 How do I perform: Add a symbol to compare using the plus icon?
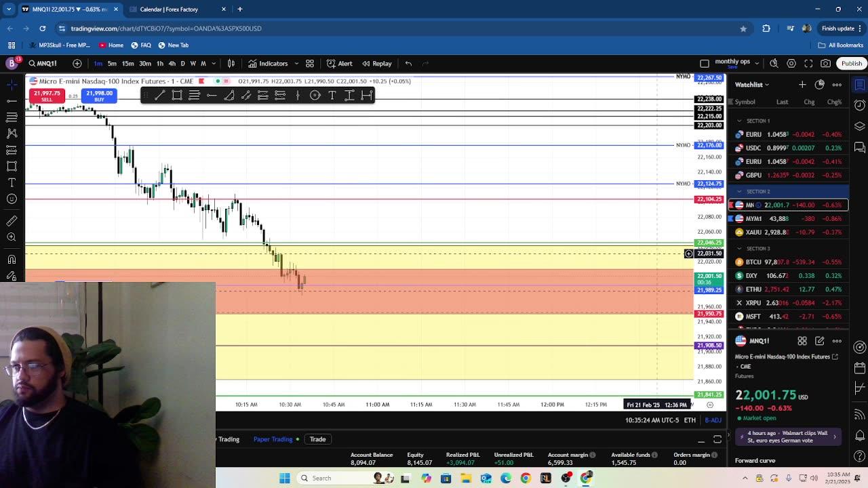point(77,64)
